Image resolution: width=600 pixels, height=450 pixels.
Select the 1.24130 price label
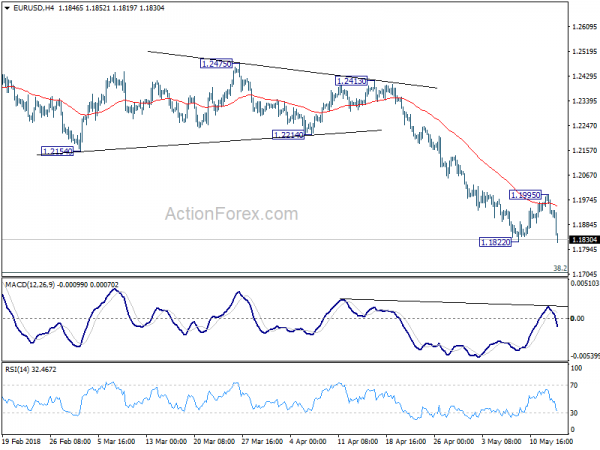coord(351,81)
